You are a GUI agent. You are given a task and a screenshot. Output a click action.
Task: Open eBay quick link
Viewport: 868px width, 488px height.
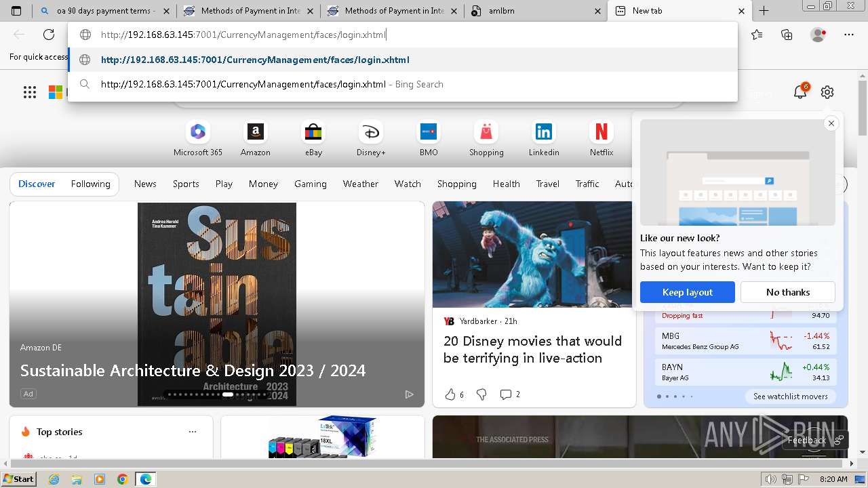click(x=313, y=139)
